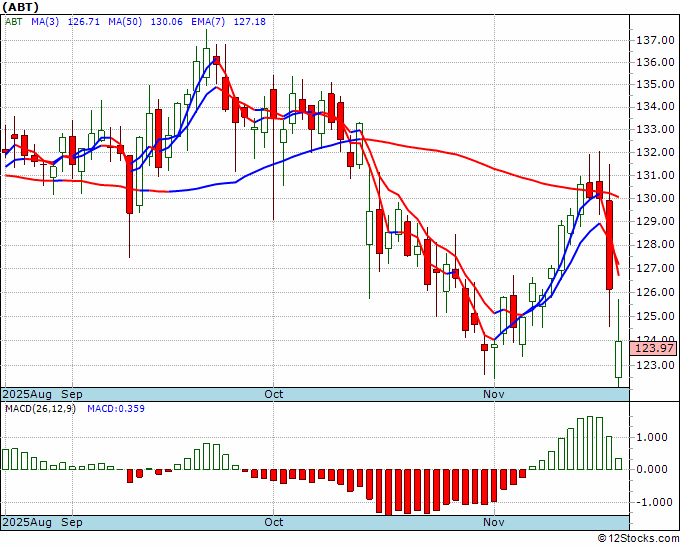680x546 pixels.
Task: Click the 137.00 price axis label
Action: click(x=655, y=40)
